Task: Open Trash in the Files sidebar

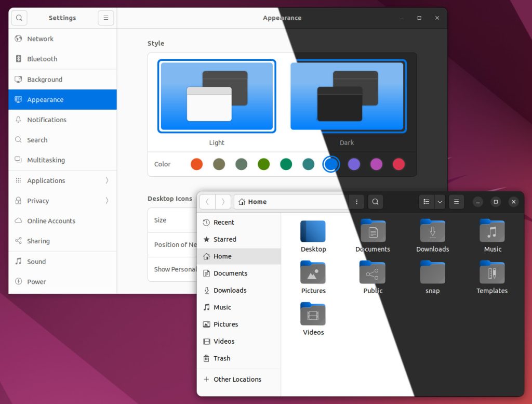Action: point(221,358)
